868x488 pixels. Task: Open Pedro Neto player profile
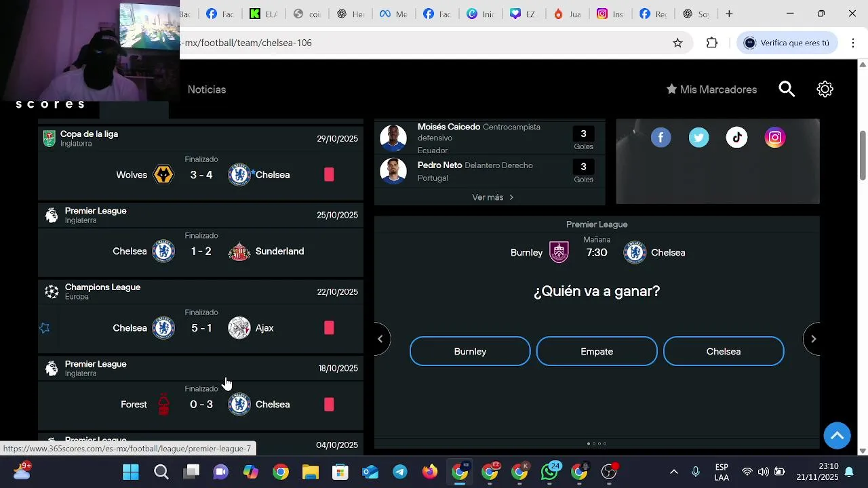(439, 165)
